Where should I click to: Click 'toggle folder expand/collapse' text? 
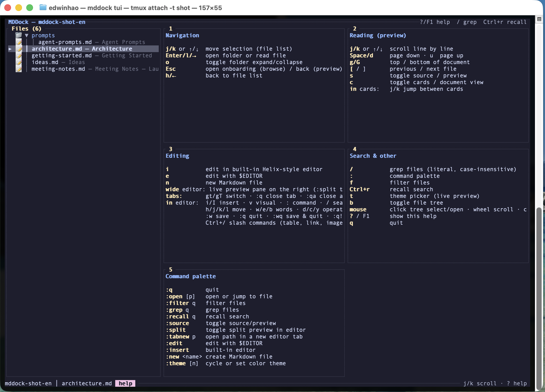coord(254,62)
